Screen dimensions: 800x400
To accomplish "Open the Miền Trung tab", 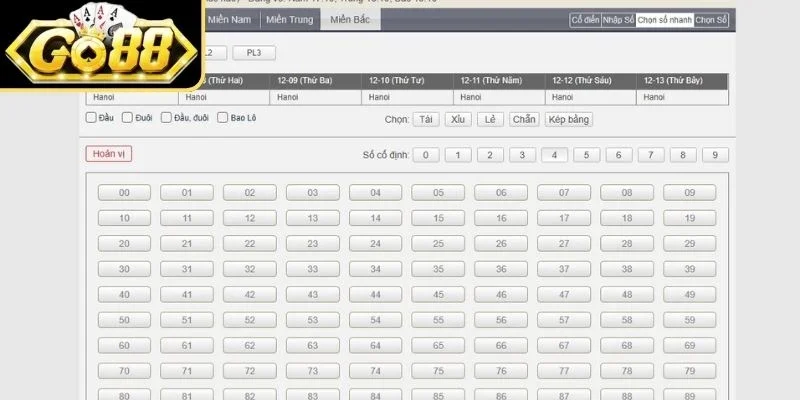I will [x=289, y=21].
